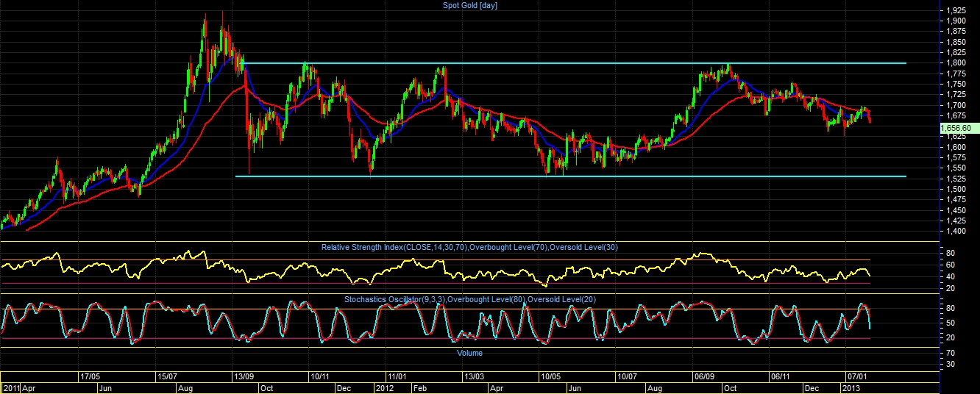Click the 13/09 date marker
Viewport: 980px width, 394px height.
(244, 376)
